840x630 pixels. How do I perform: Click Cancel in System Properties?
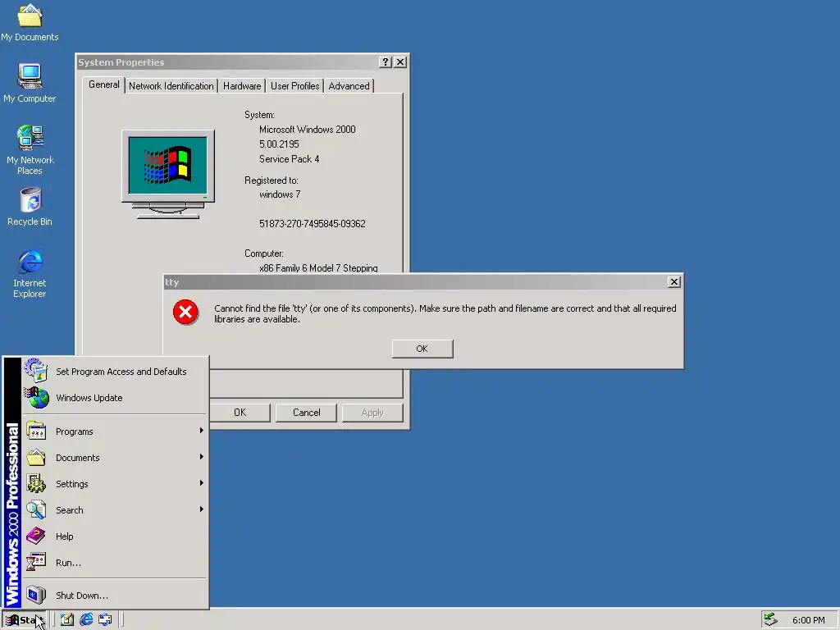pos(306,413)
